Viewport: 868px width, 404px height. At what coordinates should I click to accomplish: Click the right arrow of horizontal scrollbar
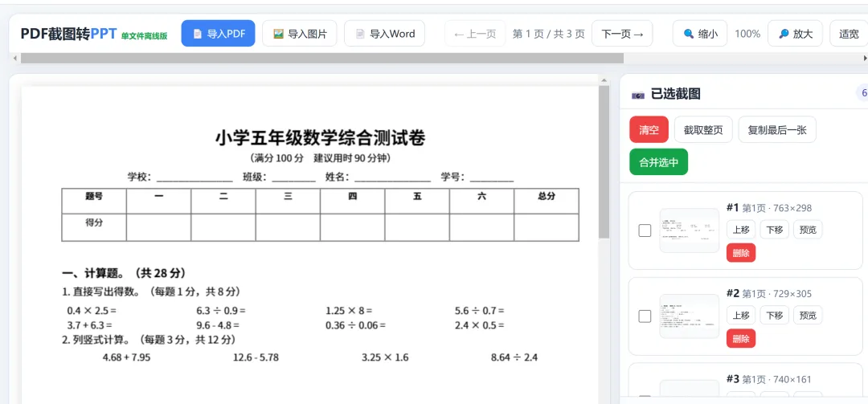tap(864, 58)
